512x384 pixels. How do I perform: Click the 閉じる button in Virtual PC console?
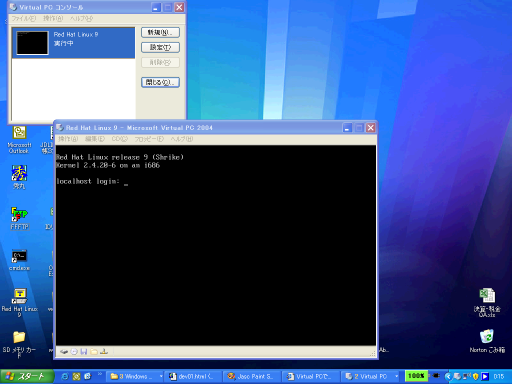pyautogui.click(x=160, y=82)
